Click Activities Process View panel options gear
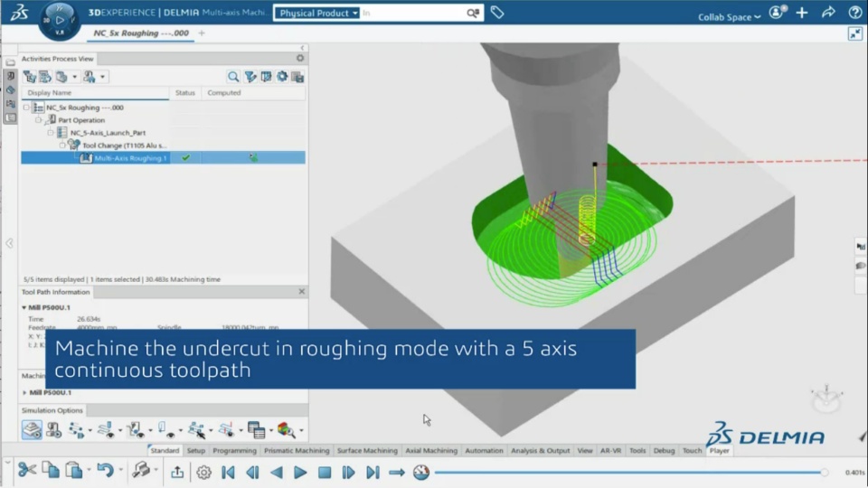 coord(300,58)
